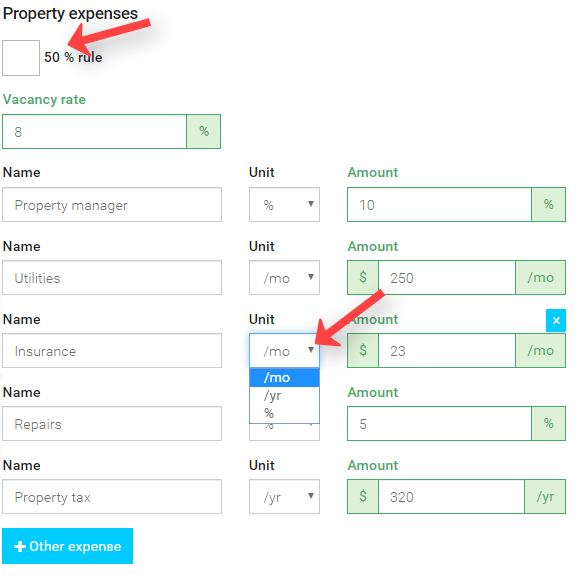This screenshot has height=584, width=578.
Task: Check the 50 % rule checkbox
Action: 21,58
